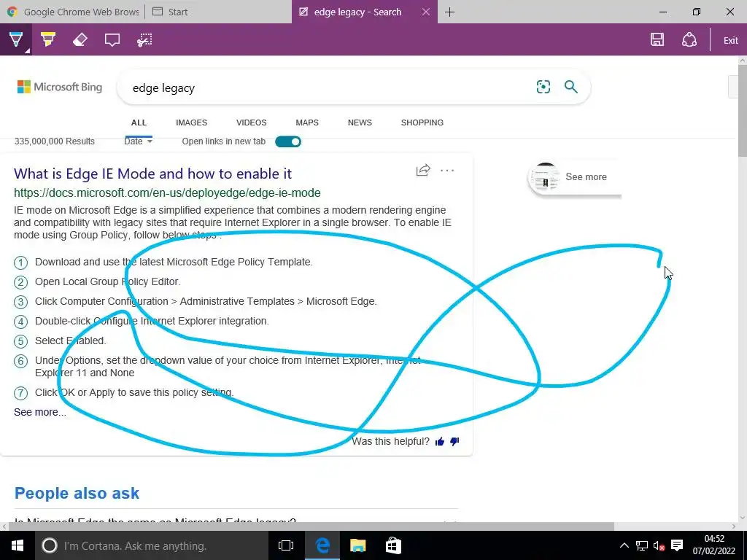The image size is (747, 560).
Task: Click the vertical scrollbar thumb
Action: click(742, 111)
